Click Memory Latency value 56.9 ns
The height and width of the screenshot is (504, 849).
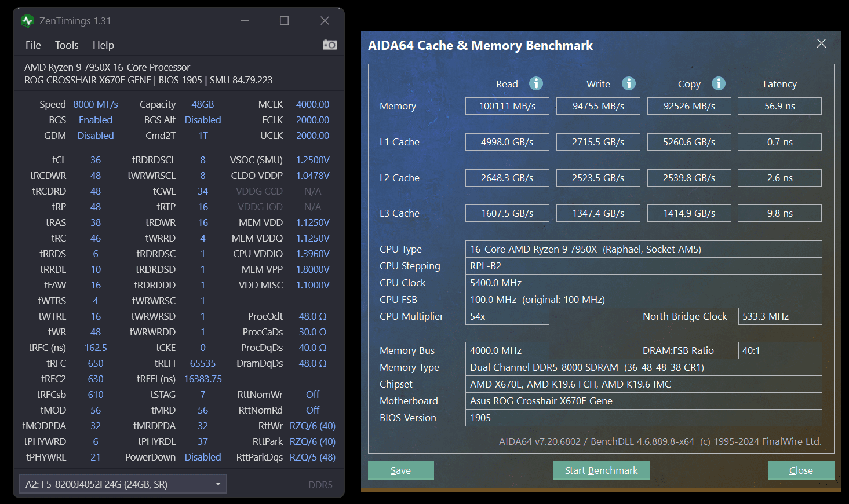[x=779, y=106]
